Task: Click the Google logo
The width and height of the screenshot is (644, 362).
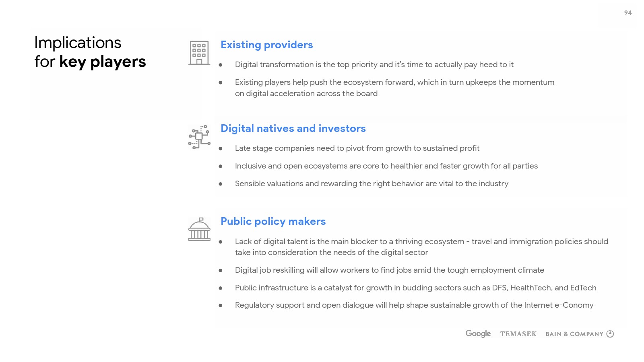Action: [x=478, y=333]
